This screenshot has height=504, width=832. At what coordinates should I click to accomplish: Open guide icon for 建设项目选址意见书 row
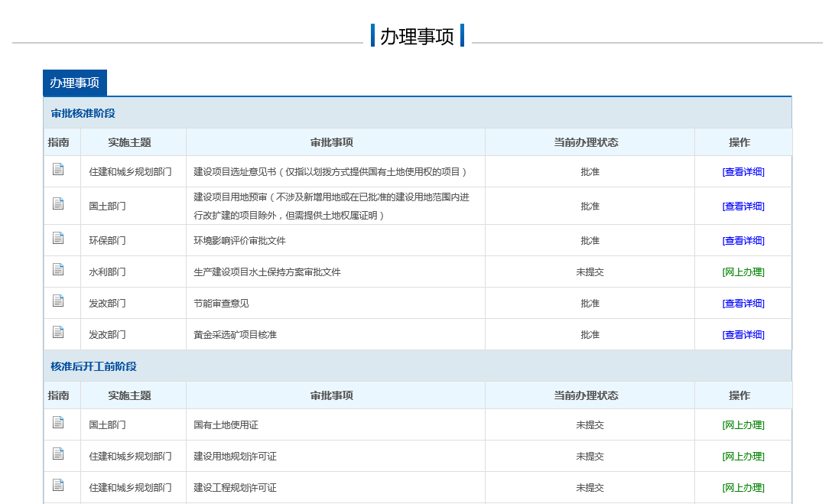click(x=58, y=170)
